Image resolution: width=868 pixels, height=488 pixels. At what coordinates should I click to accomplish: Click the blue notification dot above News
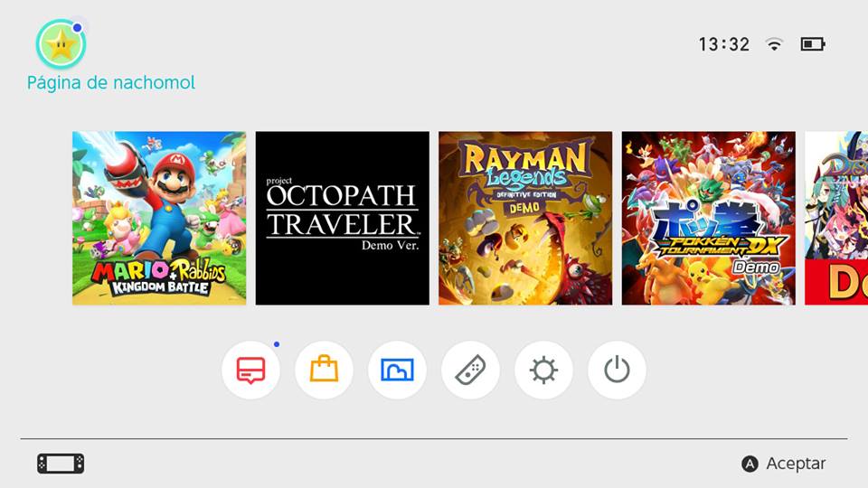pyautogui.click(x=276, y=344)
